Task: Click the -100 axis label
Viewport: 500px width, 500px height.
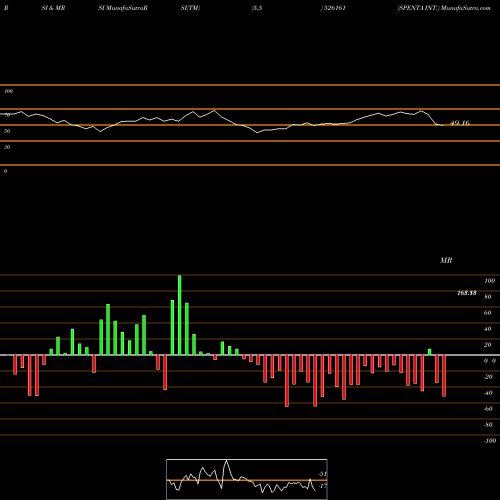Action: click(x=490, y=441)
